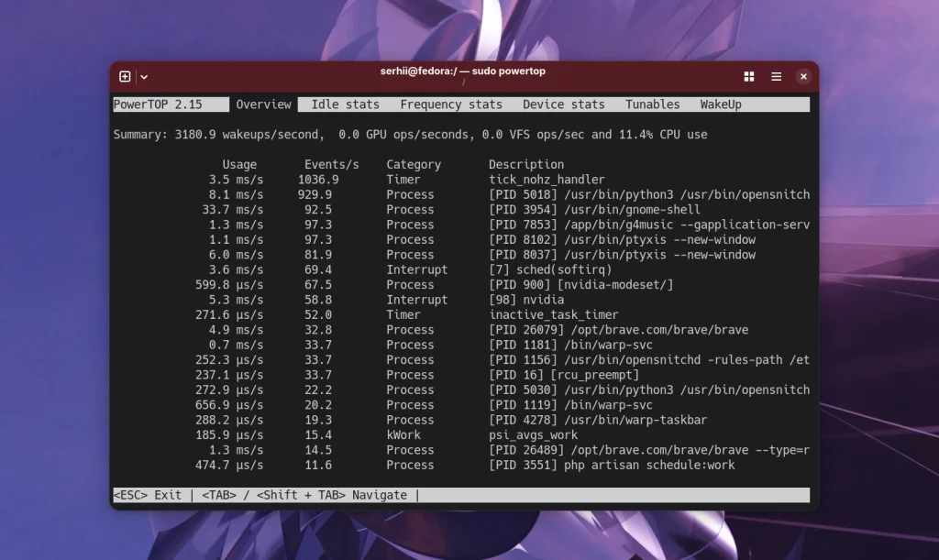This screenshot has width=939, height=560.
Task: Select the Overview tab in PowerTOP
Action: click(264, 104)
